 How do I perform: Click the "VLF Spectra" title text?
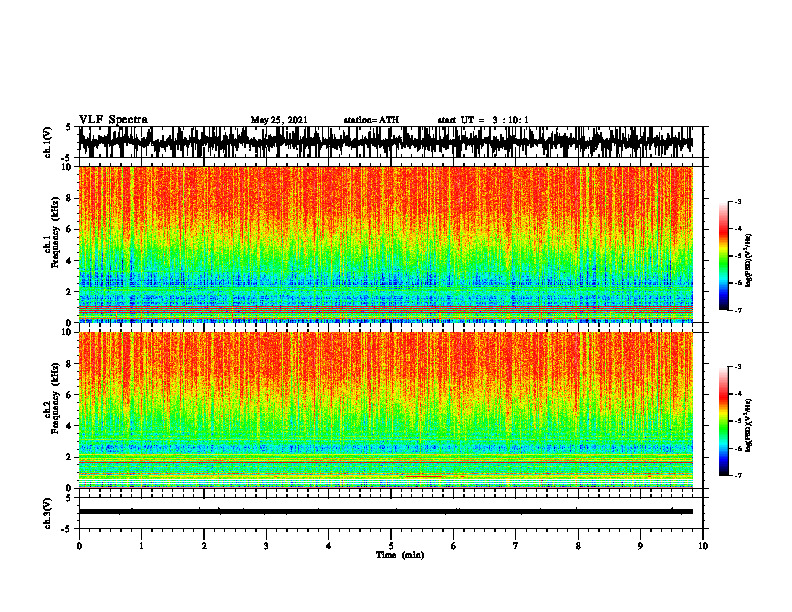click(x=113, y=120)
